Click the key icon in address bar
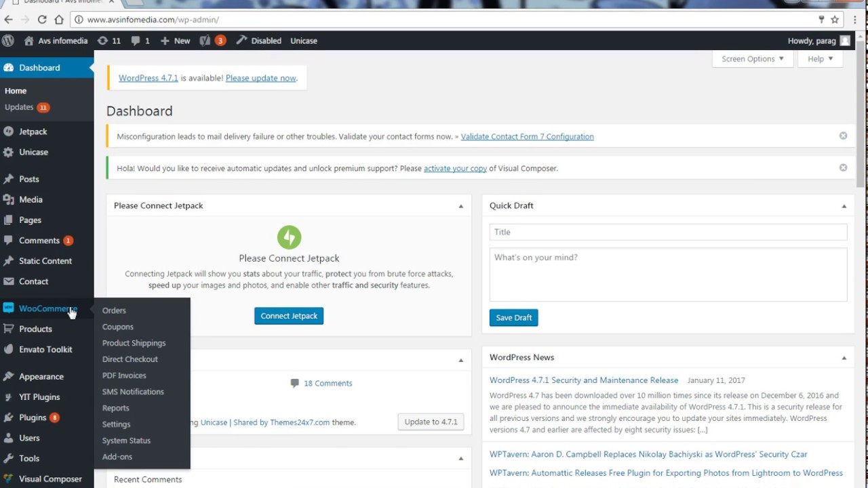868x488 pixels. pos(821,20)
